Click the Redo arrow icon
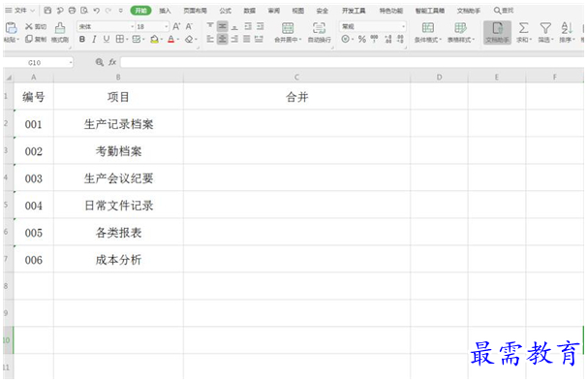 108,11
